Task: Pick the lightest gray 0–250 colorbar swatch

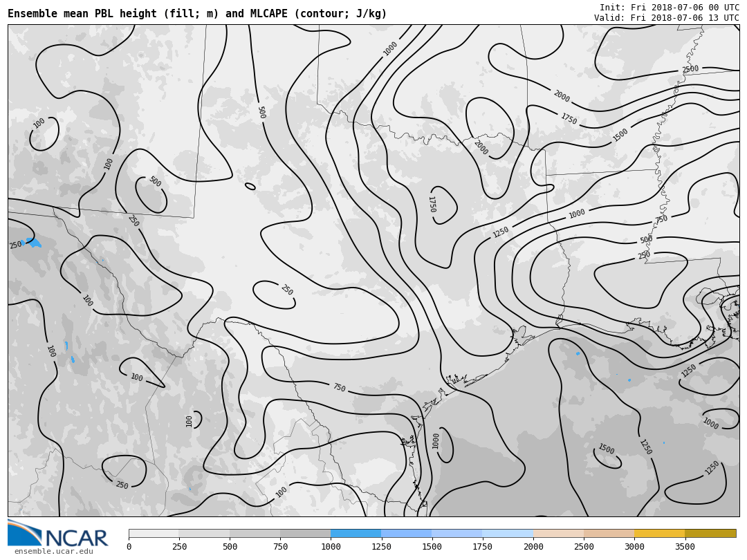Action: click(154, 534)
